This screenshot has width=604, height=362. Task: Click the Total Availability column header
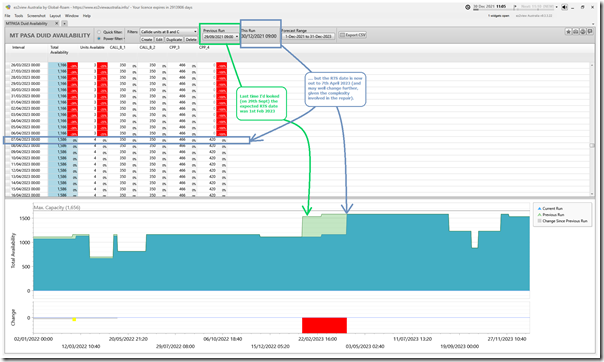coord(59,50)
